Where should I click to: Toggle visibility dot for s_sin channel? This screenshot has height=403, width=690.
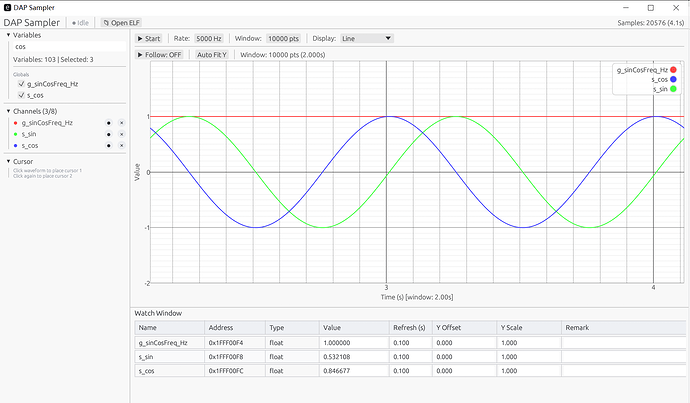109,134
